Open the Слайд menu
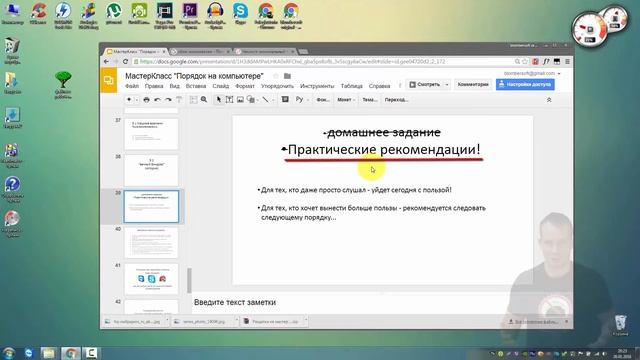This screenshot has height=360, width=640. (220, 86)
